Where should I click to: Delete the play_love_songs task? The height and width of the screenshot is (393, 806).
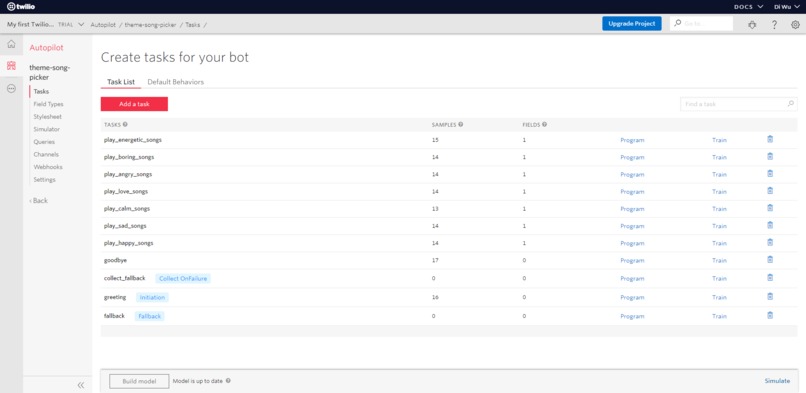coord(770,191)
